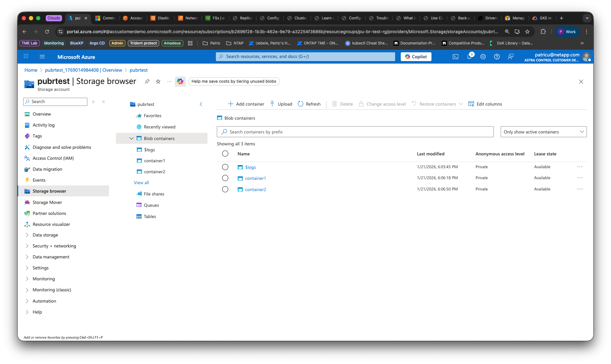This screenshot has width=611, height=364.
Task: Open the Edit columns option
Action: click(x=485, y=104)
